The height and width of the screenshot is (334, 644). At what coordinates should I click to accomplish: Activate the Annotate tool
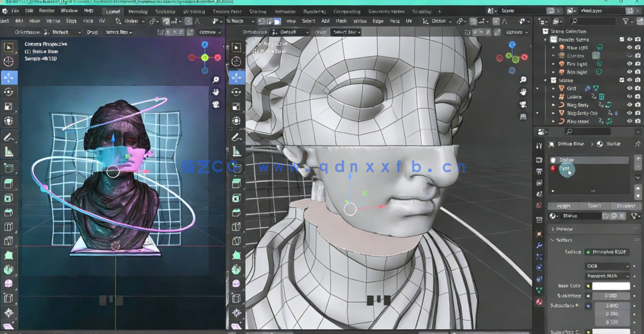tap(8, 136)
